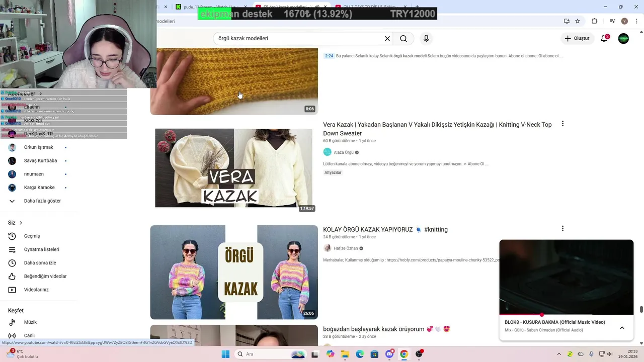Click the Altyazılar badge

333,172
